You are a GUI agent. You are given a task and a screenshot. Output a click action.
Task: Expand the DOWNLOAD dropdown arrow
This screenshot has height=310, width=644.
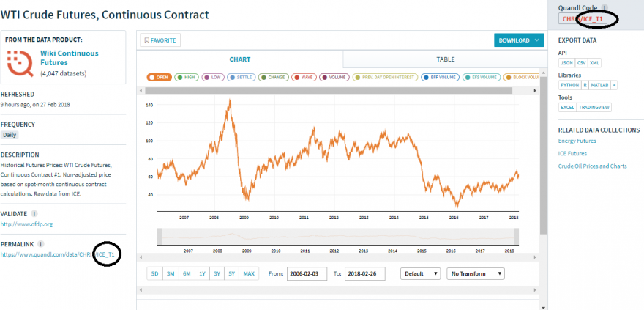pos(536,40)
